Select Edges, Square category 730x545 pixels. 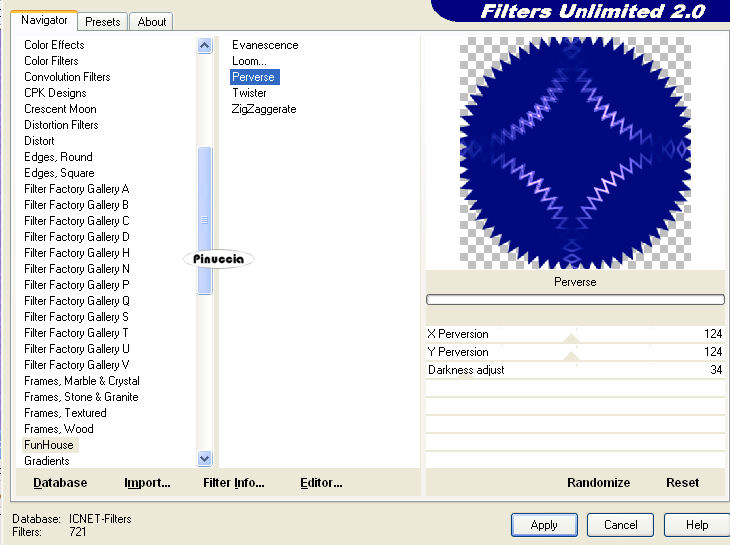(59, 173)
